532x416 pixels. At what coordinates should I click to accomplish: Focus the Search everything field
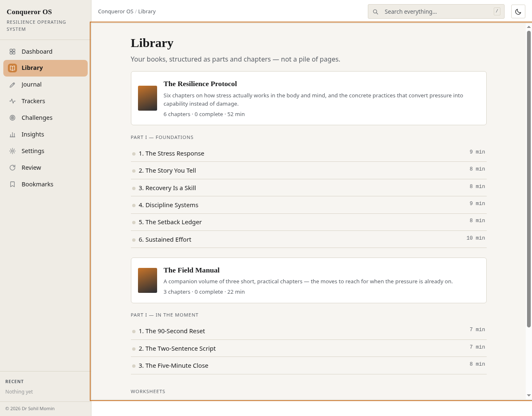(x=436, y=12)
